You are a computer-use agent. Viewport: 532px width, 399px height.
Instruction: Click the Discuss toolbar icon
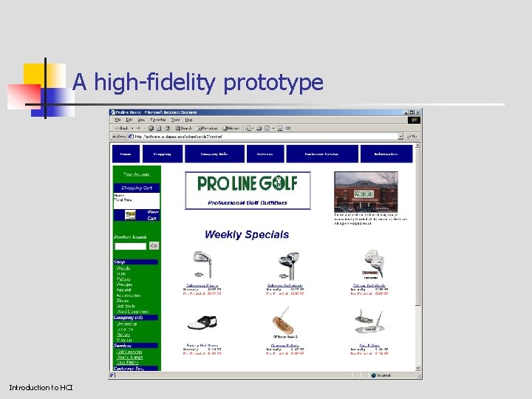(x=280, y=129)
